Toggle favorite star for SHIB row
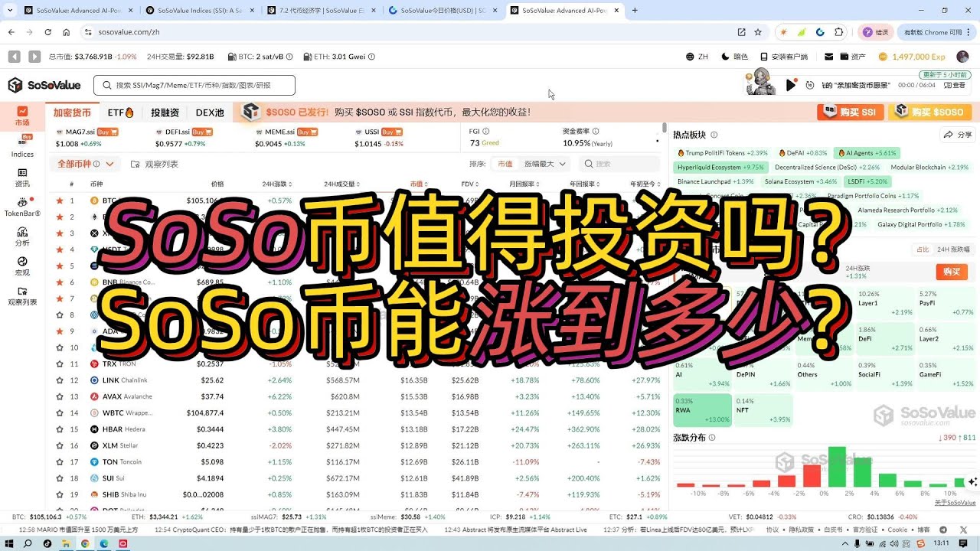980x551 pixels. point(60,494)
